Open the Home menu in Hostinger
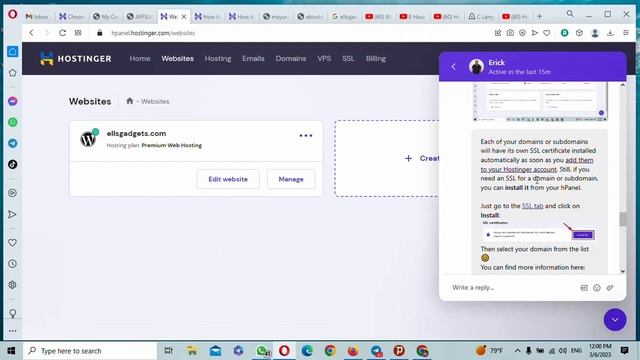This screenshot has width=640, height=360. [x=140, y=59]
